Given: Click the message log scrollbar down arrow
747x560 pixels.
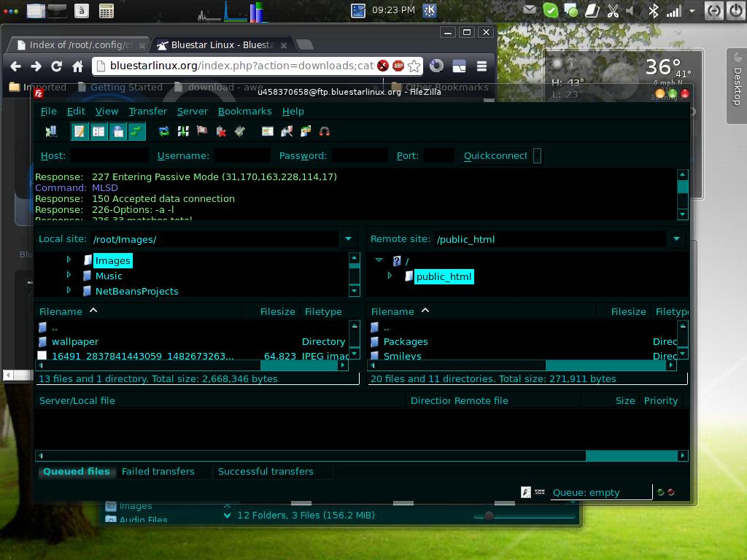Looking at the screenshot, I should coord(682,214).
